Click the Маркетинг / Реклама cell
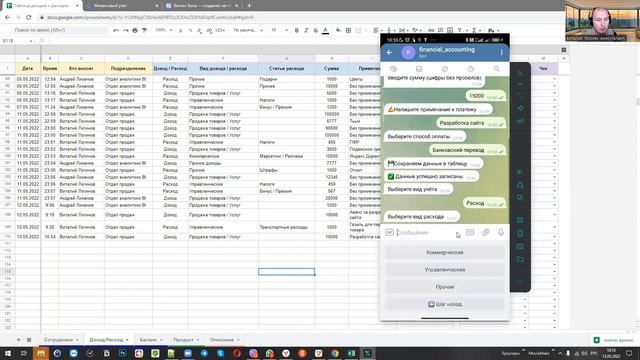 coord(287,156)
